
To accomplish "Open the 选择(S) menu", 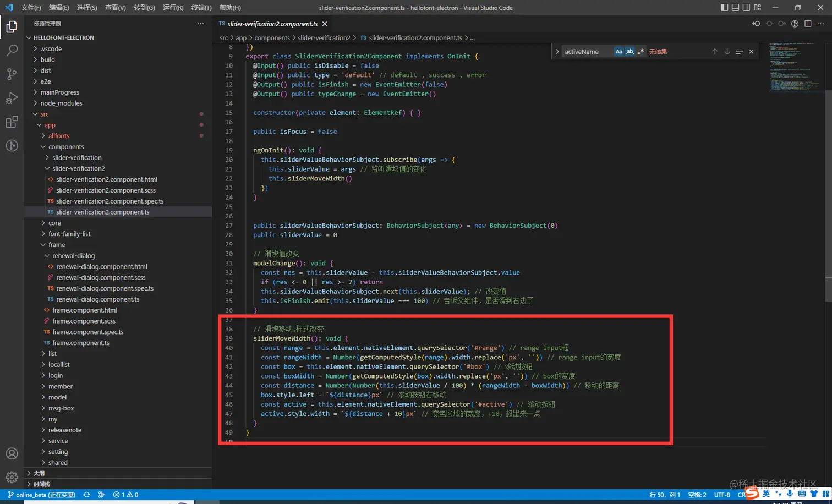I will point(87,8).
